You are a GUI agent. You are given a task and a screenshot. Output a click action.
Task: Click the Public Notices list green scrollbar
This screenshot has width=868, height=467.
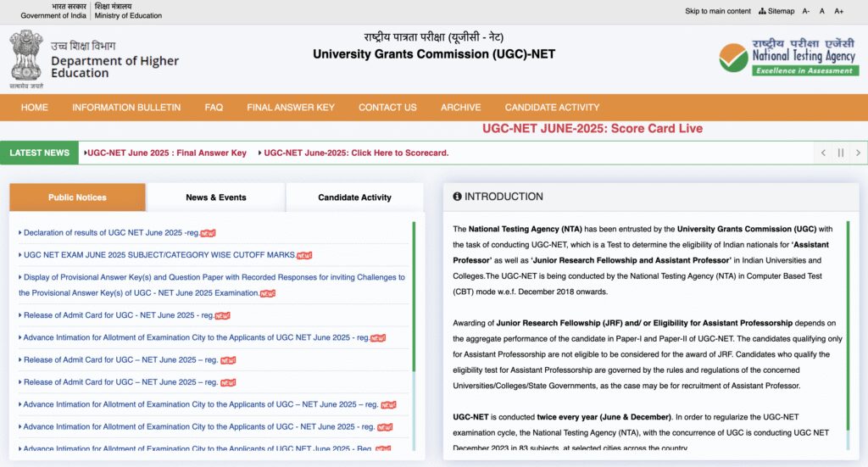pyautogui.click(x=414, y=297)
